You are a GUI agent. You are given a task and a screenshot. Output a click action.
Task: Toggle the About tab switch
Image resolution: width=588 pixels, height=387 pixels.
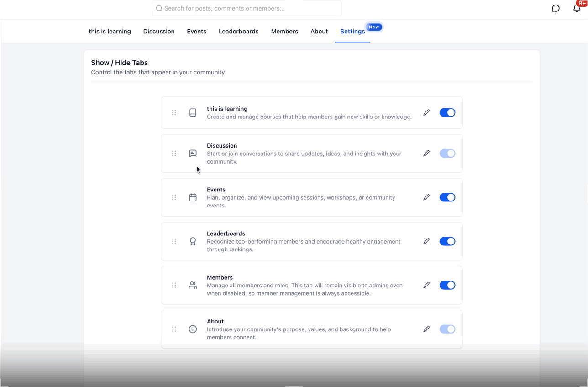[447, 329]
